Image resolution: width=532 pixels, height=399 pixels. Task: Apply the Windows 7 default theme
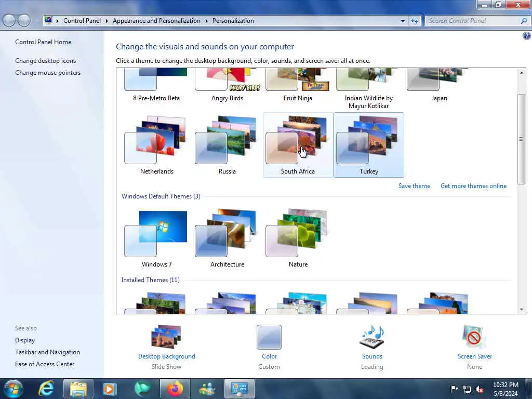coord(156,238)
